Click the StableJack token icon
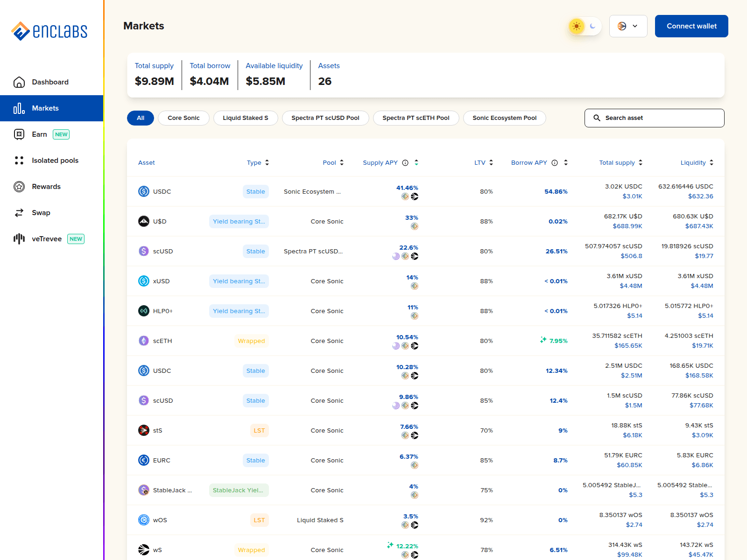747x560 pixels. click(x=144, y=490)
